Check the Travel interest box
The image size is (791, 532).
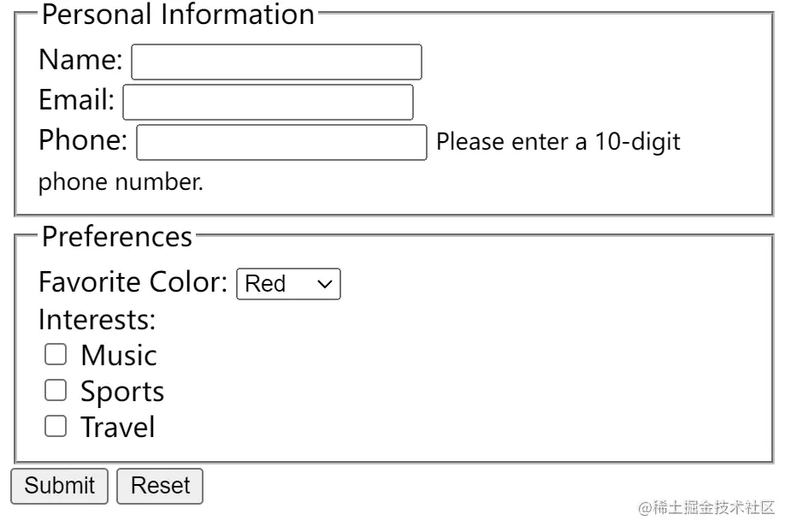(56, 426)
